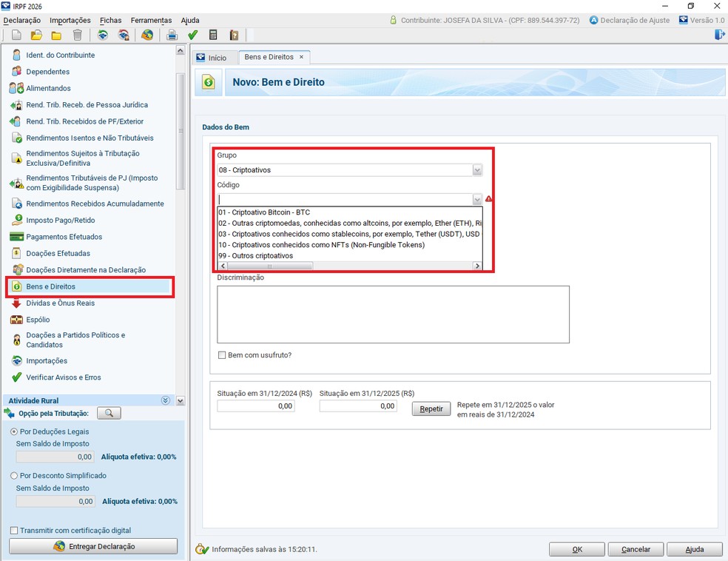
Task: Open Rendimentos Sujeitos à Tributação Exclusiva/Definitiva
Action: (x=83, y=158)
